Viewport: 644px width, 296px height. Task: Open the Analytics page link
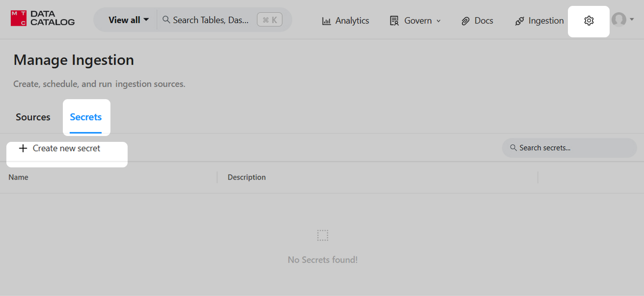[352, 21]
